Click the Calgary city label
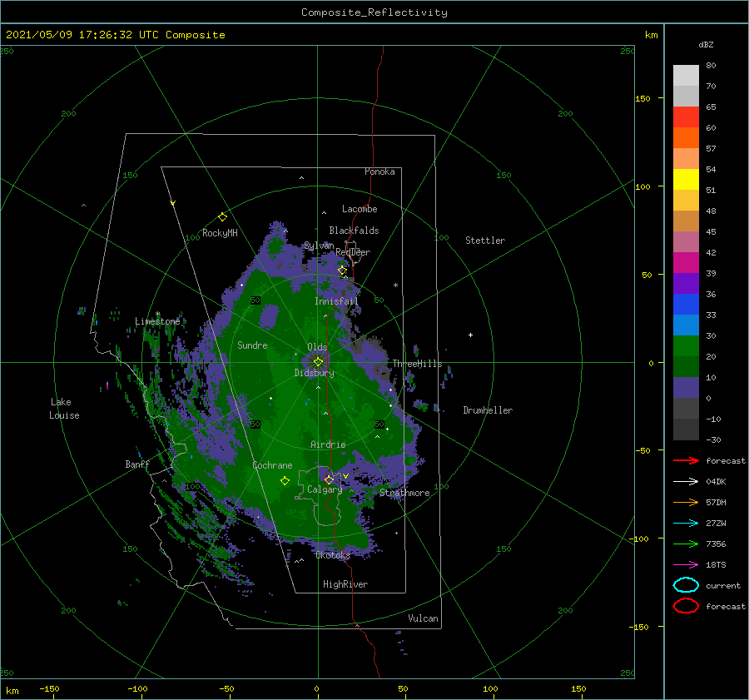This screenshot has width=749, height=700. click(x=325, y=489)
